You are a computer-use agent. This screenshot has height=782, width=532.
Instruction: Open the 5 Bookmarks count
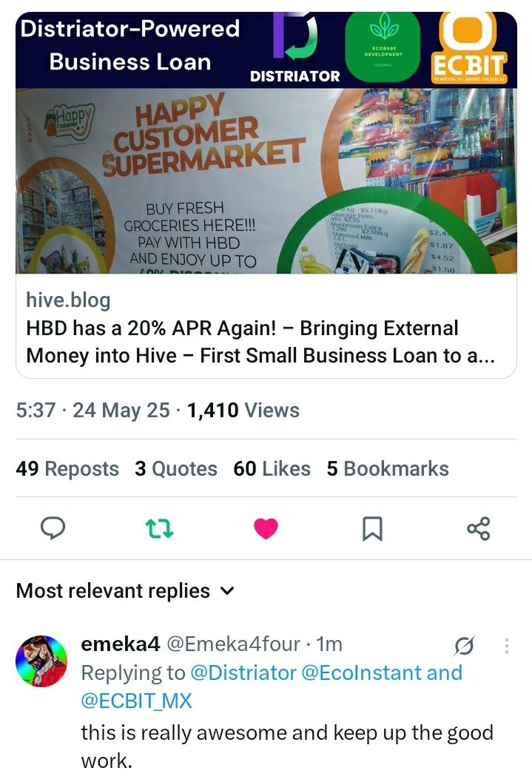pyautogui.click(x=388, y=469)
